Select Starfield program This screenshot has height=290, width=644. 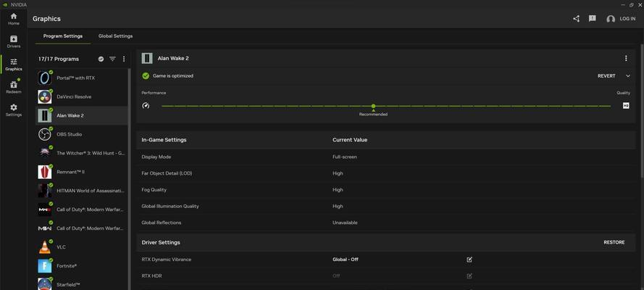pos(82,284)
